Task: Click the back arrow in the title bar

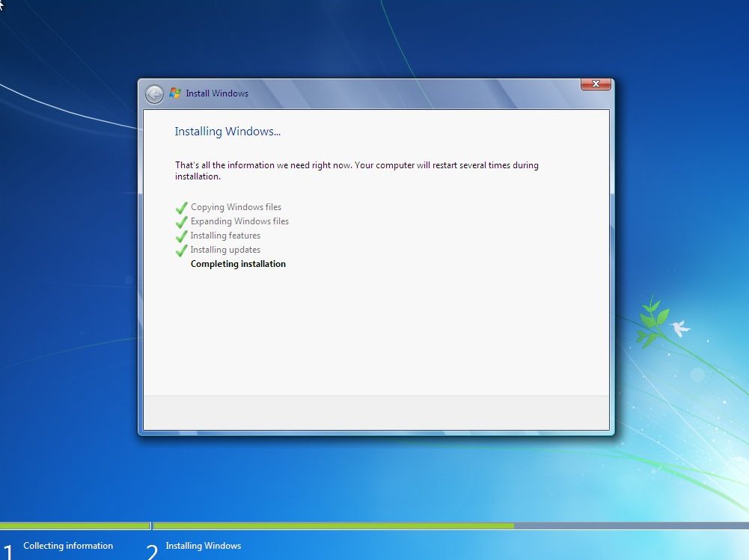Action: click(x=154, y=93)
